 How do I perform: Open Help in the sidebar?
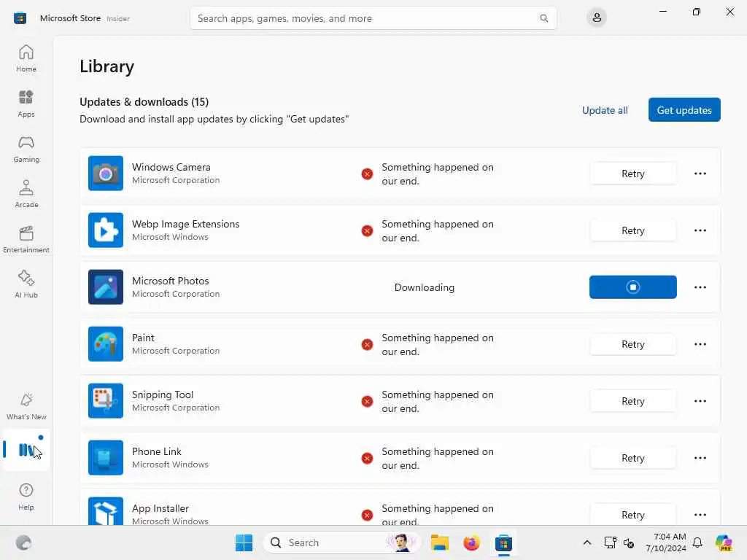click(x=26, y=497)
